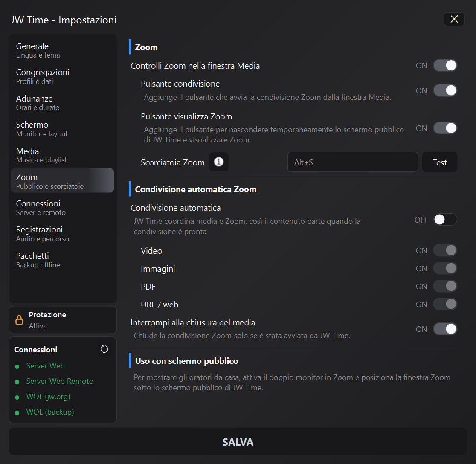Toggle the URL / web switch
The image size is (476, 464).
pyautogui.click(x=445, y=304)
